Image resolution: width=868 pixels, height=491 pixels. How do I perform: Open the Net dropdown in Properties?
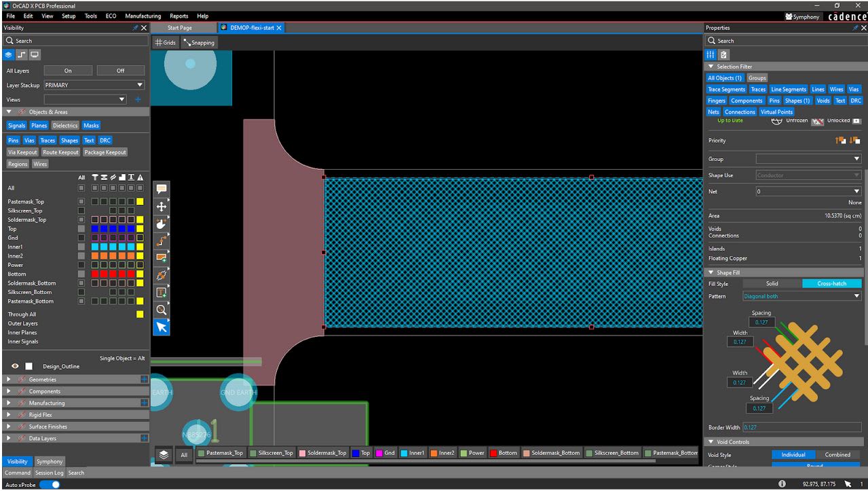click(808, 192)
